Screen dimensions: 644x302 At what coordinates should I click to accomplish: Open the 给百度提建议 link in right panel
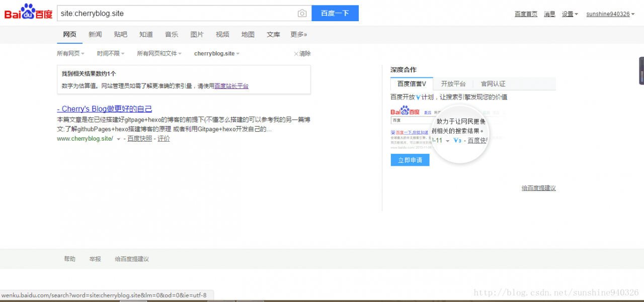click(538, 188)
